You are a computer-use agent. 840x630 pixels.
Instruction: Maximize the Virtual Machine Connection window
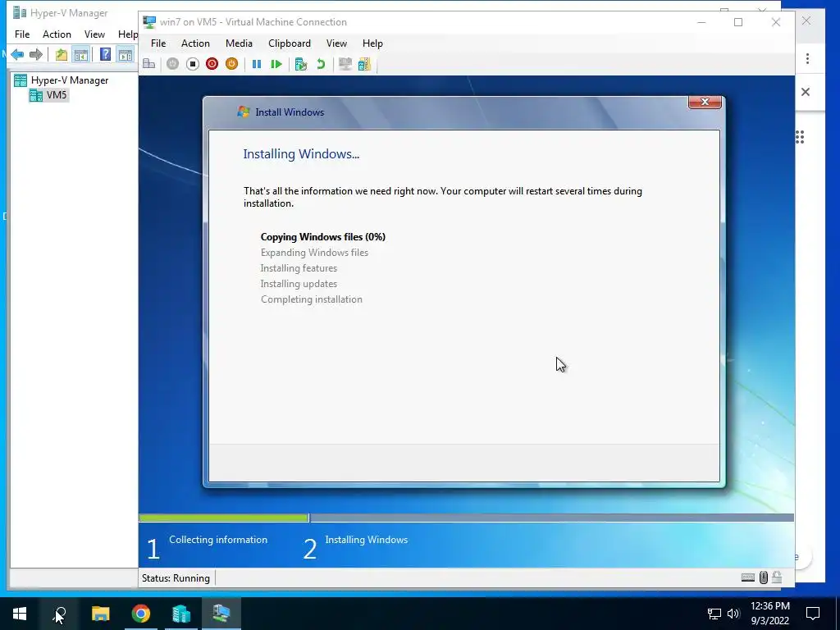(738, 22)
